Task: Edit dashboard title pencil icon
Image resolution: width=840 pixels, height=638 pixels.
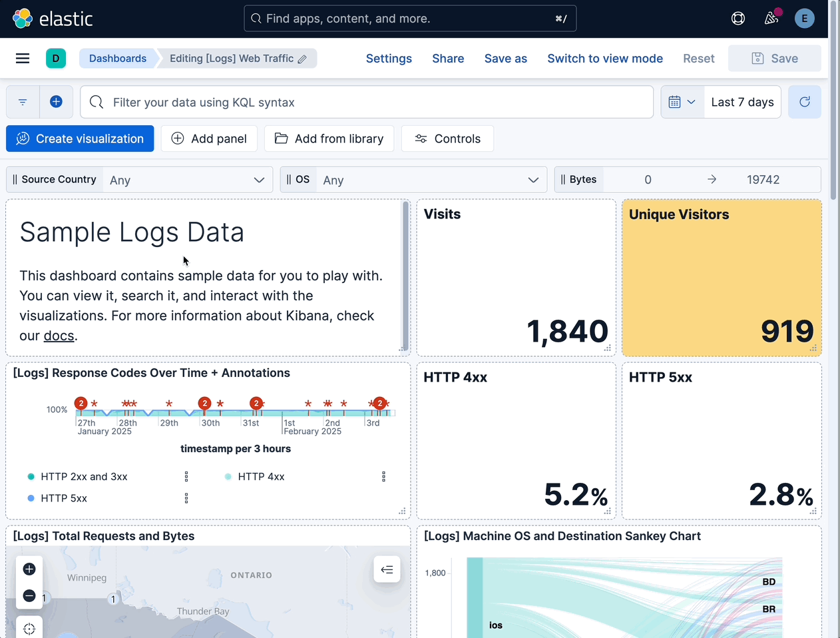Action: click(302, 59)
